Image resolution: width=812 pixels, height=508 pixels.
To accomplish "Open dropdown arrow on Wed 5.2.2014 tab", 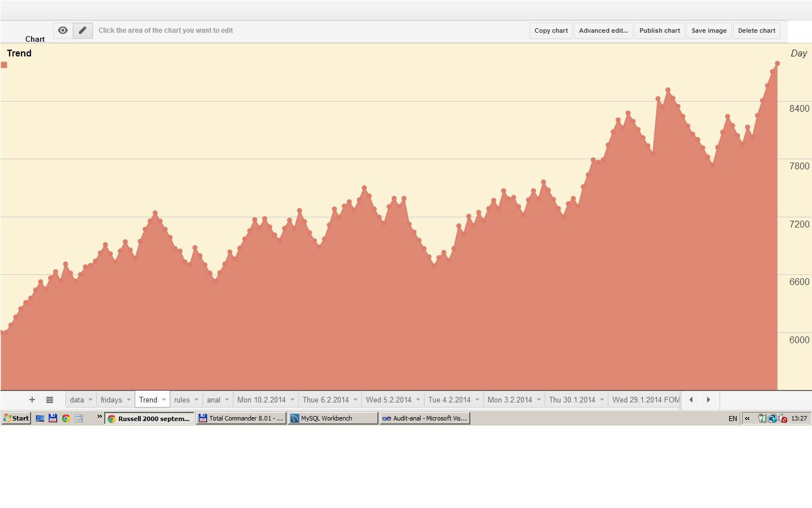I will pyautogui.click(x=418, y=400).
